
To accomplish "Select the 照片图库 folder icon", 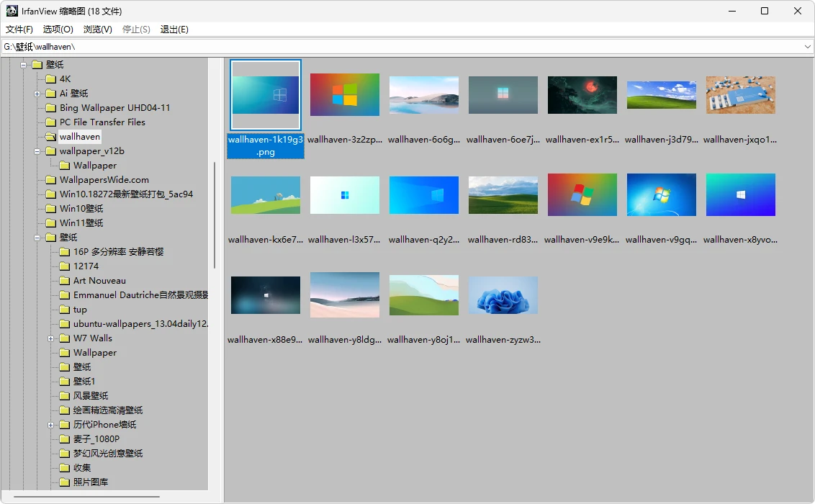I will (x=65, y=482).
